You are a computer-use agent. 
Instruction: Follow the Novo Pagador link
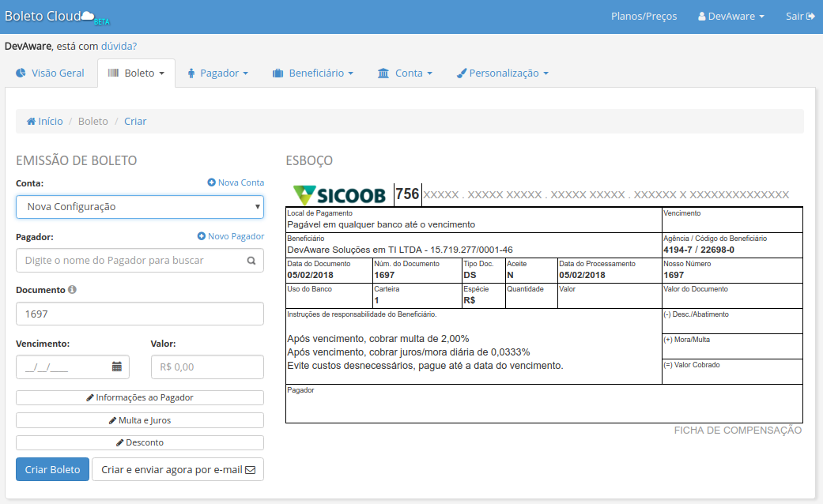pyautogui.click(x=231, y=236)
